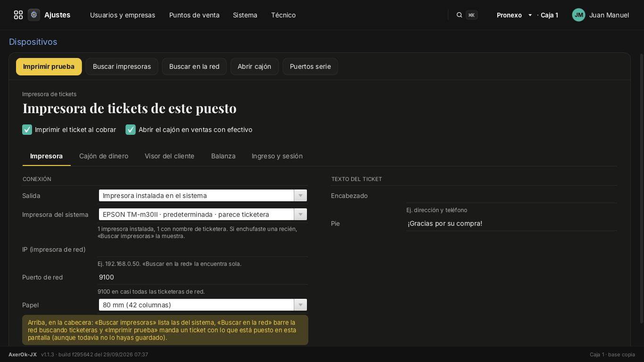Switch to Ingreso y sesión tab
Viewport: 644px width, 362px height.
pyautogui.click(x=277, y=156)
